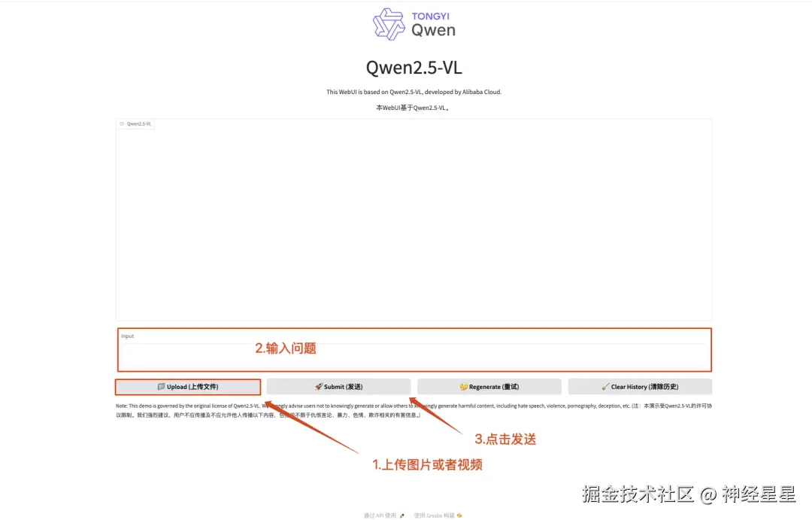Screen dimensions: 812x520
Task: Click the '本WebUI基于Qwen2.5-VL。' text
Action: 412,108
